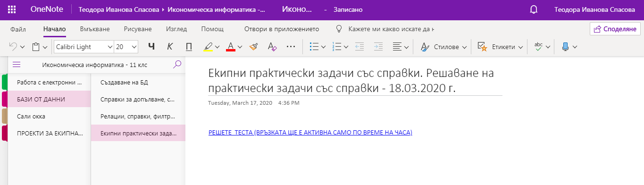Decrease paragraph indent

tap(359, 47)
